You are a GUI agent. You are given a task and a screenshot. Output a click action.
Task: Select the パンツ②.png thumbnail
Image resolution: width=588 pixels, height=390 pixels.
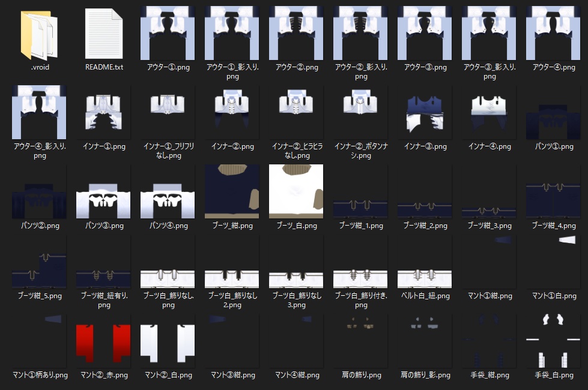(39, 191)
